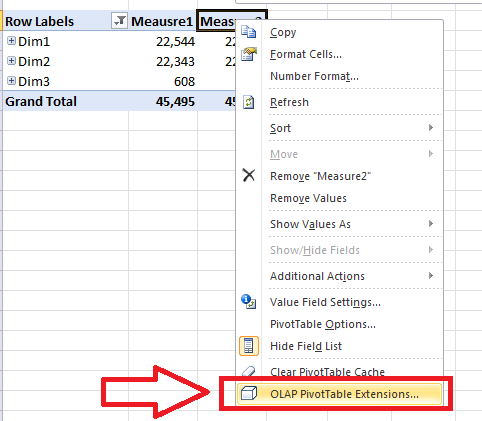Open OLAP PivotTable Extensions... entry
The image size is (482, 421).
click(x=340, y=394)
